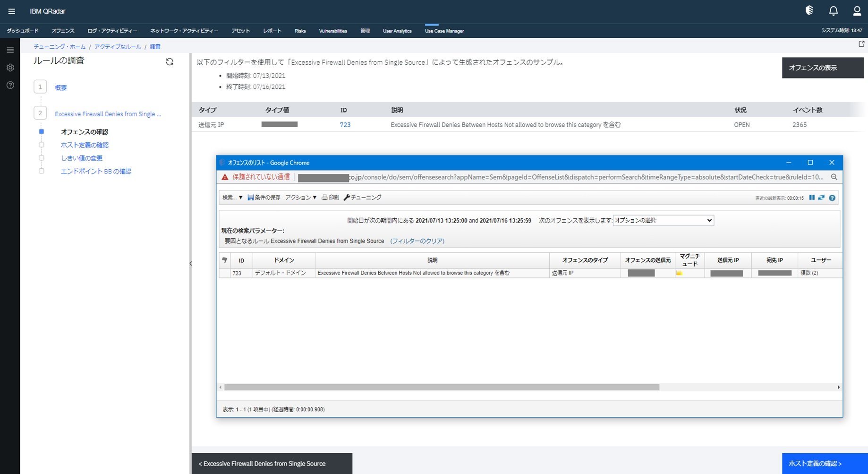Image resolution: width=868 pixels, height=474 pixels.
Task: Open the User Analytics tab
Action: coord(397,31)
